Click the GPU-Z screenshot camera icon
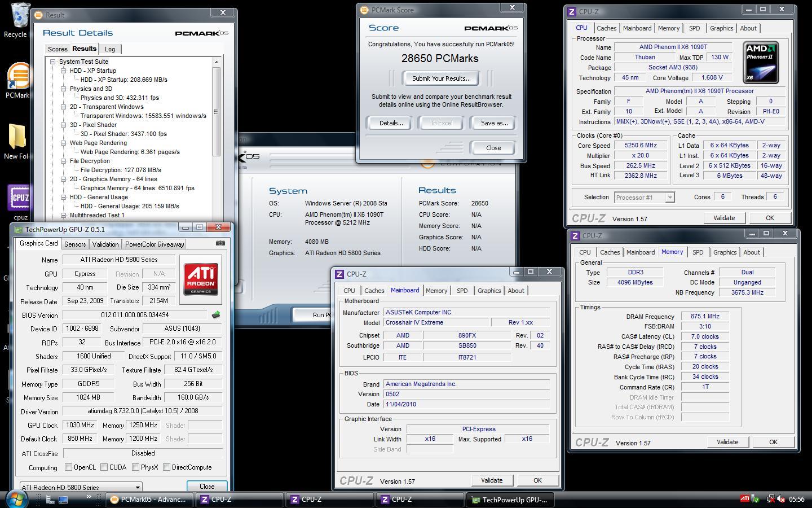The width and height of the screenshot is (812, 508). [x=220, y=243]
